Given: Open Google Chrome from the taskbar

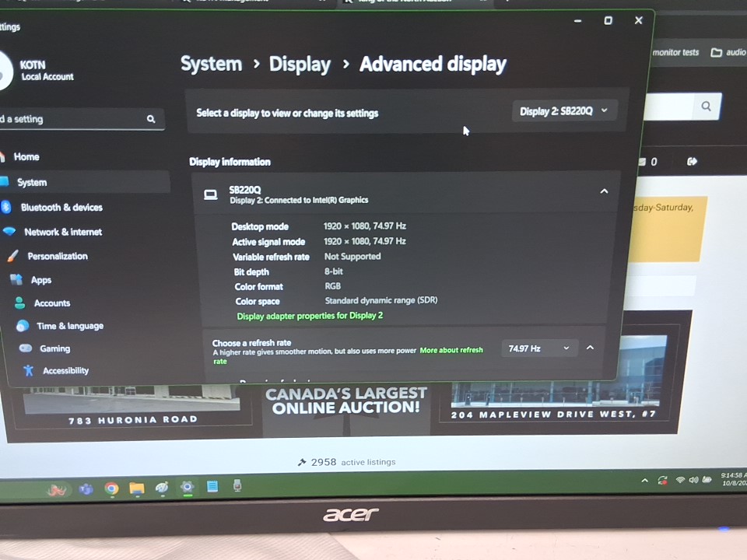Looking at the screenshot, I should (112, 488).
